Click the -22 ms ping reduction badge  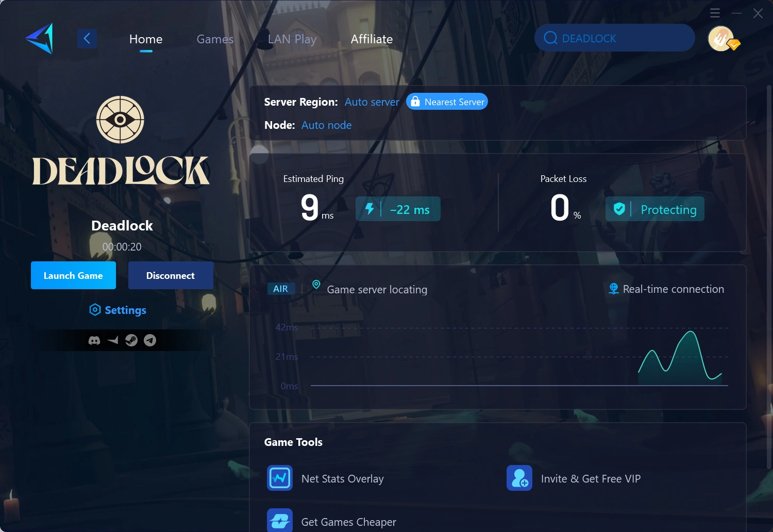(398, 209)
